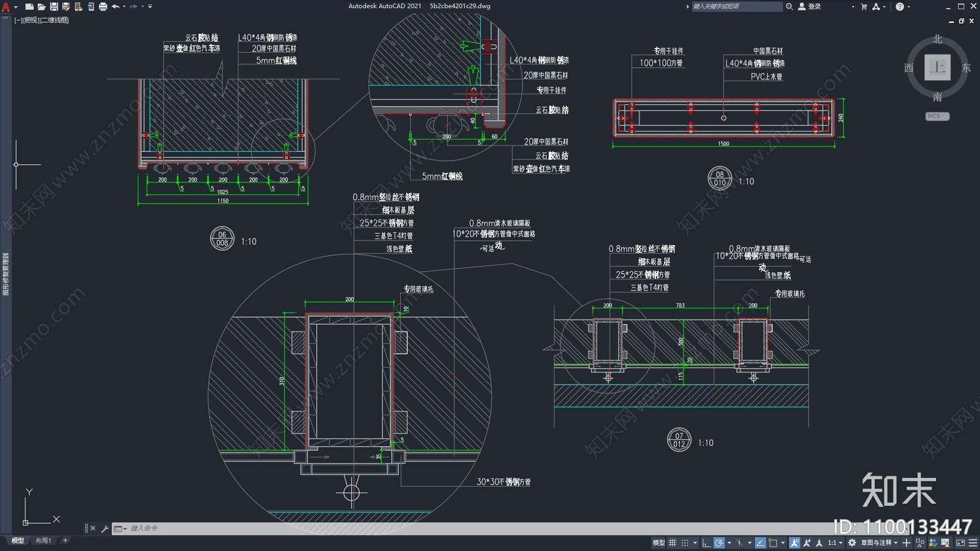Click the annotation monitor plus icon

pos(907,543)
